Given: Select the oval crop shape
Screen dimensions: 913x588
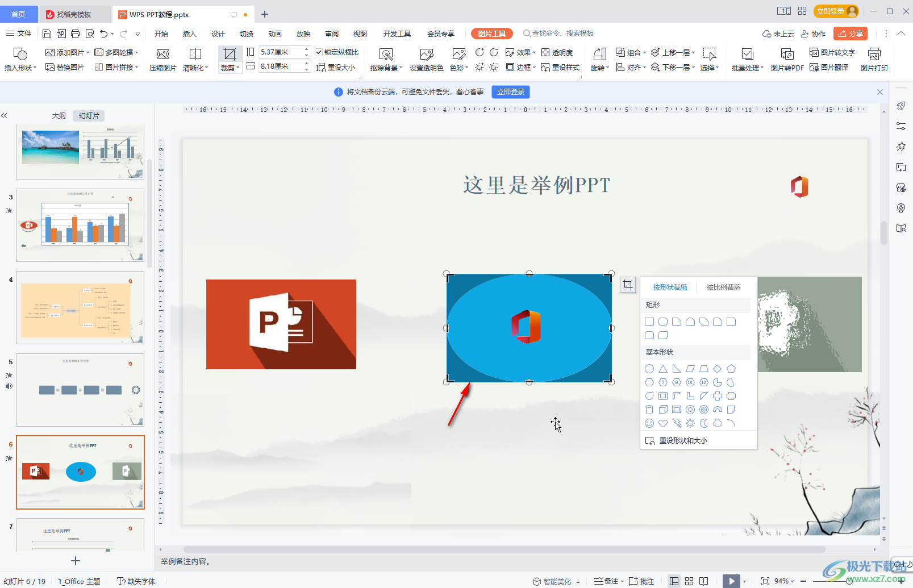Looking at the screenshot, I should 649,369.
